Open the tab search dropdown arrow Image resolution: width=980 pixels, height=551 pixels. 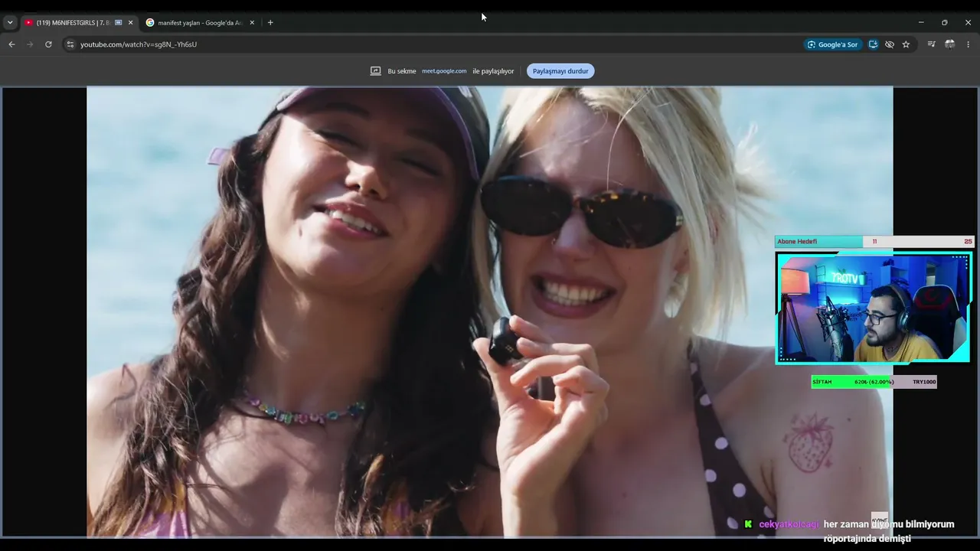tap(10, 23)
